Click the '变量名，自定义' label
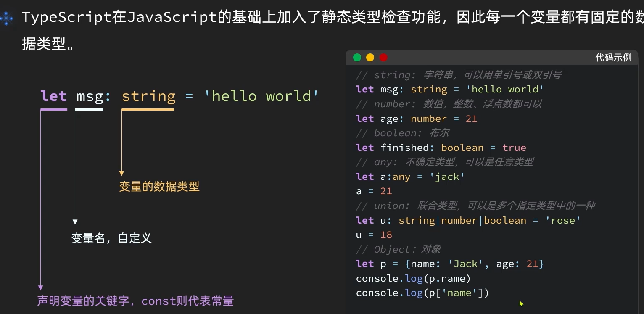 tap(111, 238)
